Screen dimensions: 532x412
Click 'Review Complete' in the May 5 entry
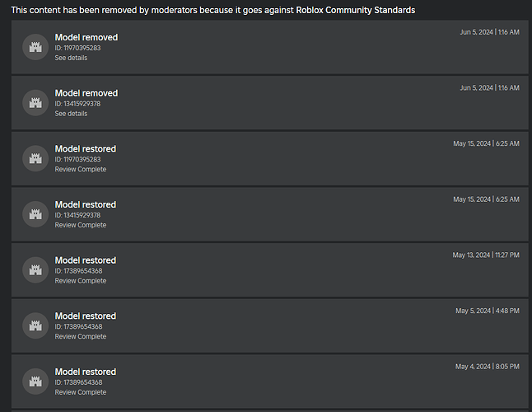[x=81, y=336]
